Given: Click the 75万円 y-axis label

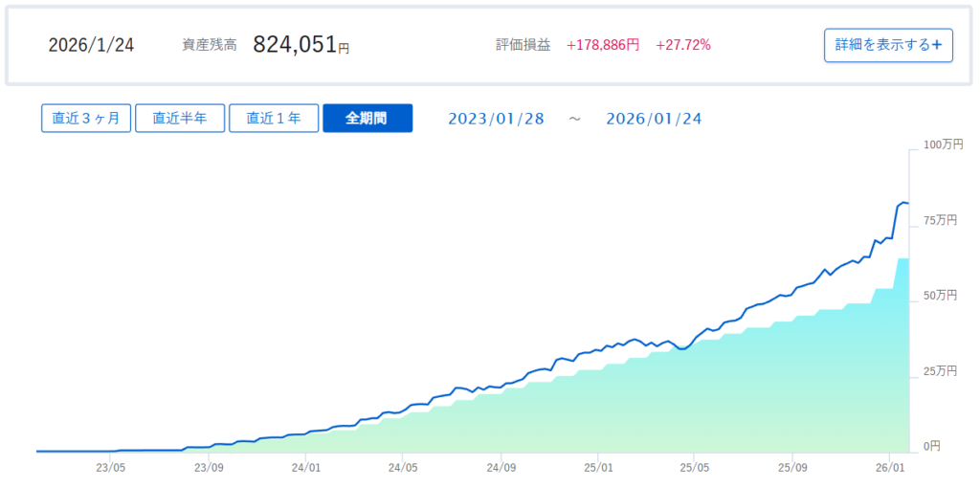Looking at the screenshot, I should point(939,220).
